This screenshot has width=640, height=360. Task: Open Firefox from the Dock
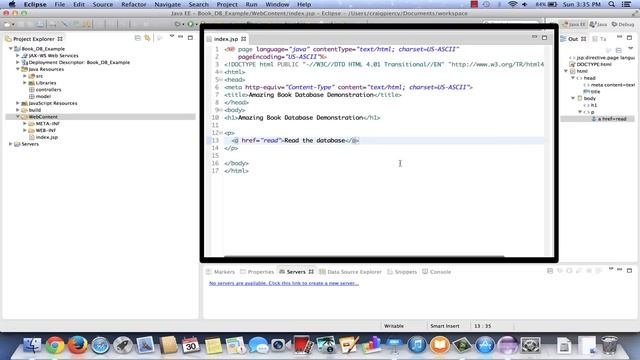(78, 345)
